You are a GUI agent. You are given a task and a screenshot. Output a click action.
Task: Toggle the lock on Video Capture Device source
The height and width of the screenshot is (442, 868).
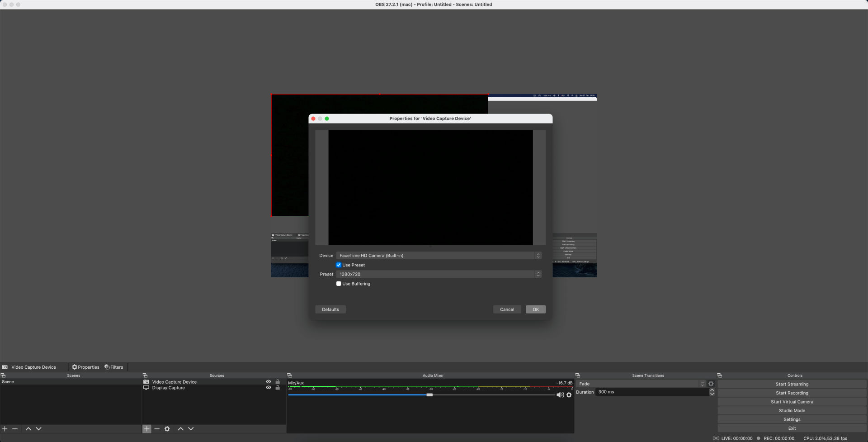pos(278,382)
